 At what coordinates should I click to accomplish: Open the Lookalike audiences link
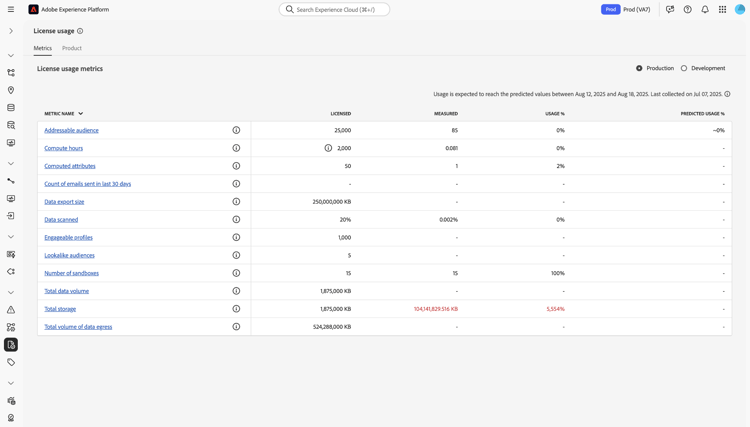tap(69, 255)
